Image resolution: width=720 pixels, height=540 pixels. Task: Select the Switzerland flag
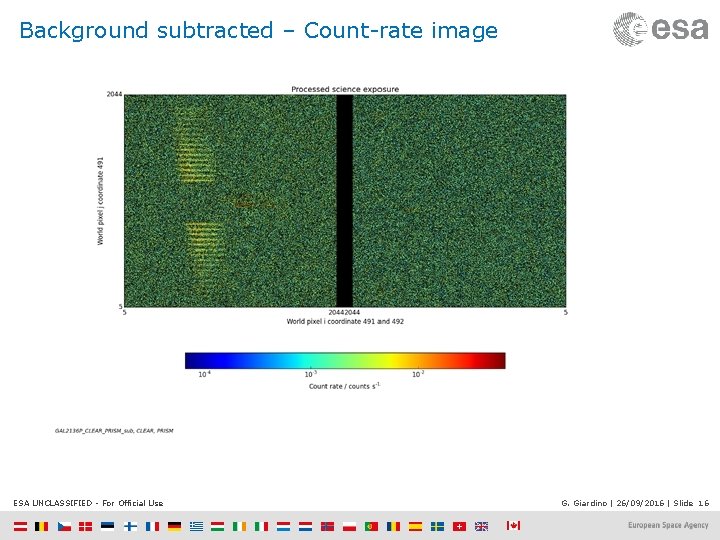click(x=459, y=526)
